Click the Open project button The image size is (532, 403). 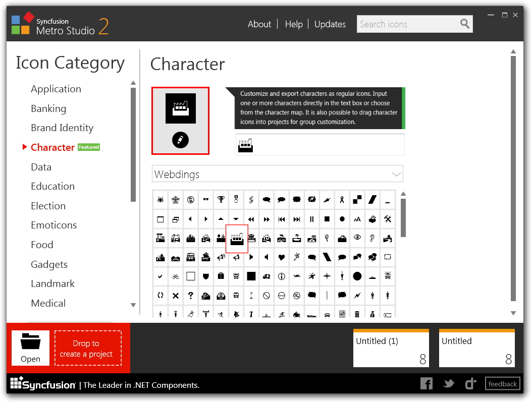coord(30,348)
